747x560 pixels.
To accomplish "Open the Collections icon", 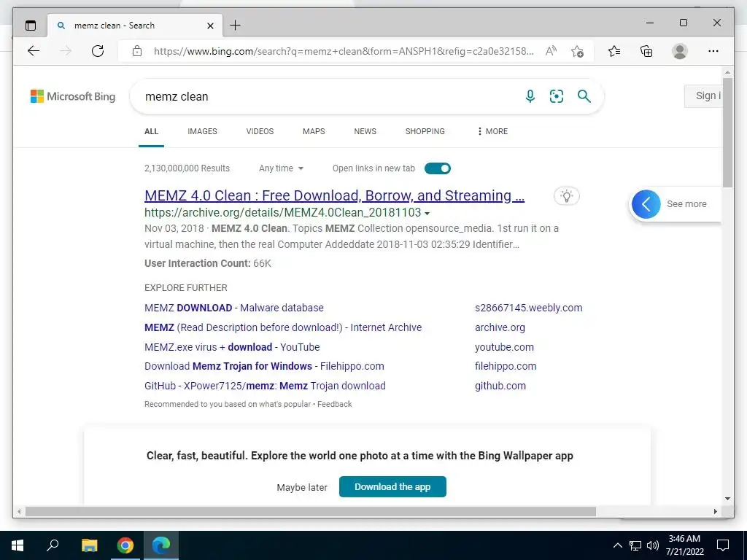I will tap(646, 51).
